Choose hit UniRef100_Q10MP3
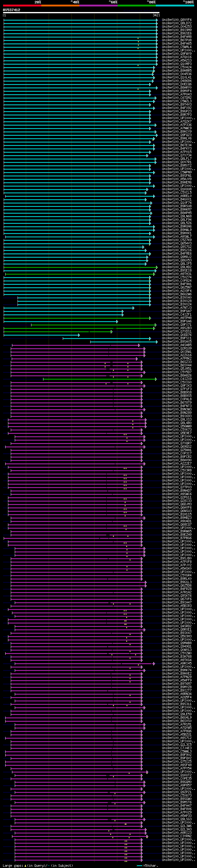 (x=177, y=64)
